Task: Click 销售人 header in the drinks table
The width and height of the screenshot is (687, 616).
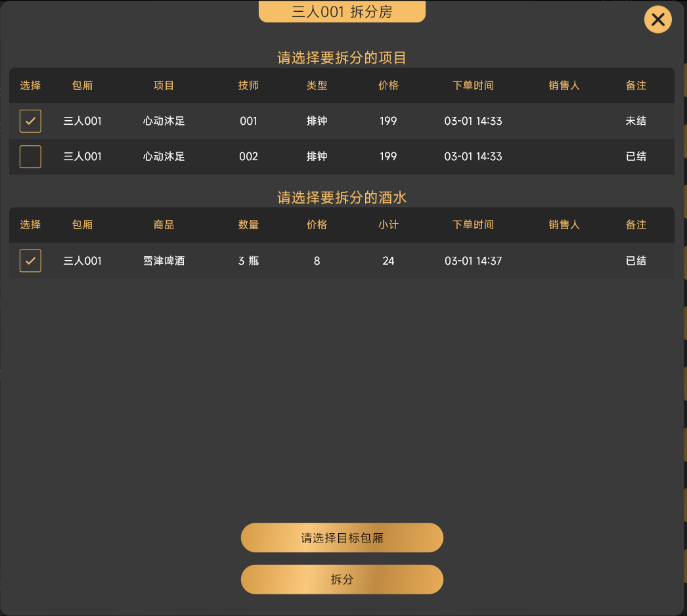Action: (x=564, y=225)
